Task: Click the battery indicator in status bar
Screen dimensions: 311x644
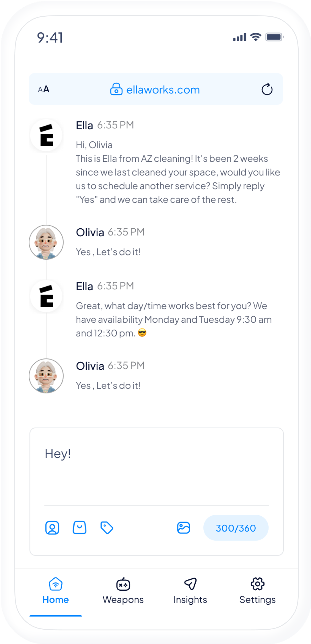Action: click(275, 37)
